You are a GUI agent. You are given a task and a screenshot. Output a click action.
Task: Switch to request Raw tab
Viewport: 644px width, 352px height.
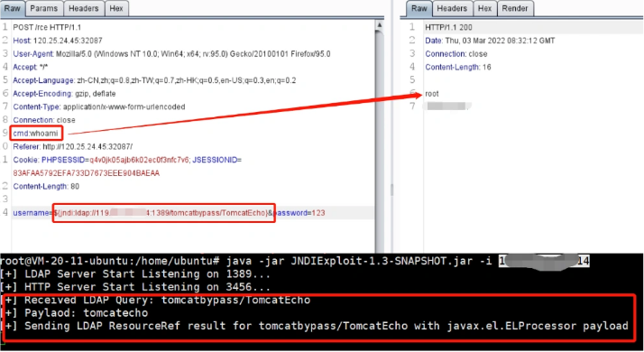click(13, 8)
